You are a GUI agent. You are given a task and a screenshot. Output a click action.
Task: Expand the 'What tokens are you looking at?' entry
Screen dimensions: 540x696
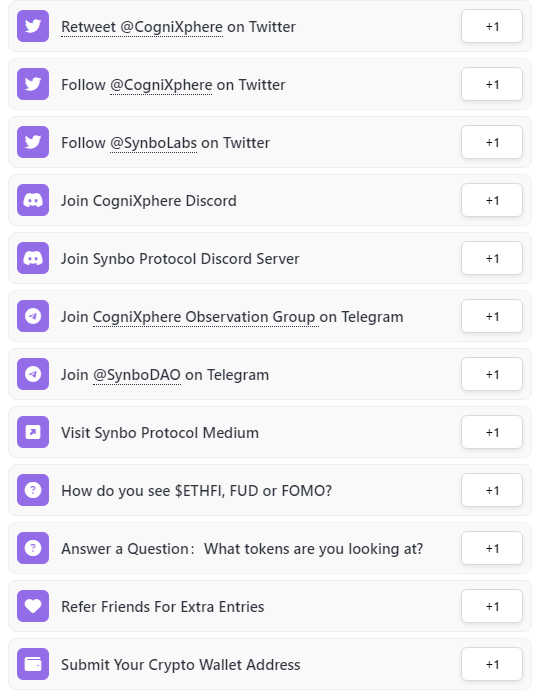pos(270,549)
